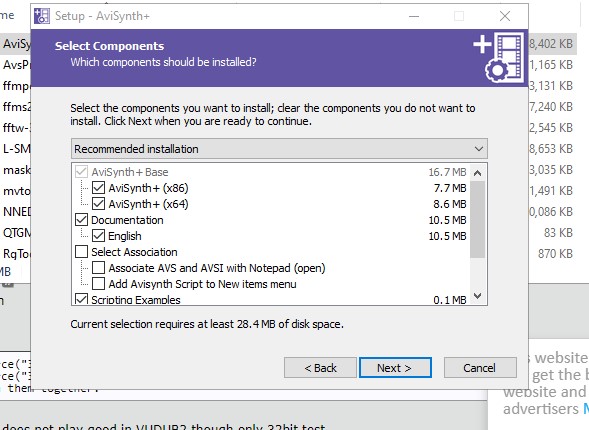Check Associate AVS and AVSI with Notepad

coord(98,268)
